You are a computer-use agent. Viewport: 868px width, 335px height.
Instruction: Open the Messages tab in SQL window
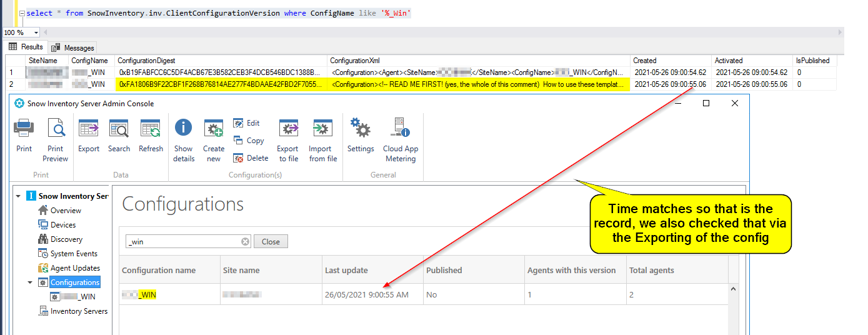click(x=73, y=47)
